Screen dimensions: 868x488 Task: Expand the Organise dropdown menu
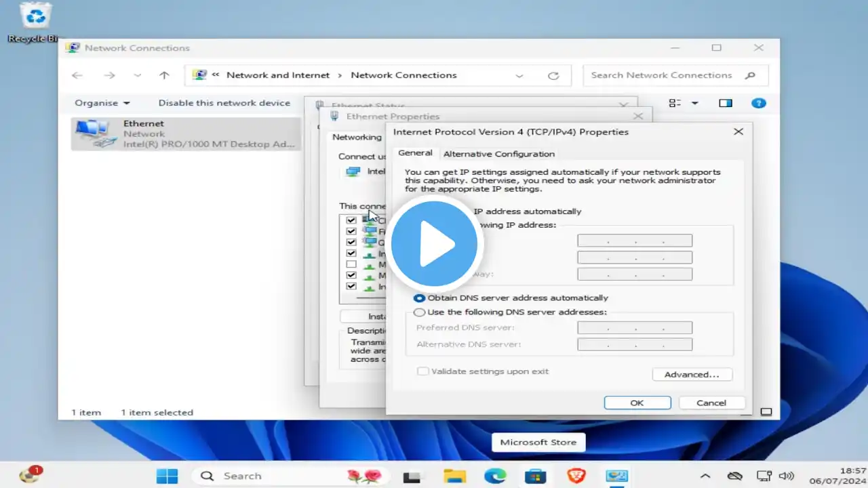pyautogui.click(x=102, y=103)
